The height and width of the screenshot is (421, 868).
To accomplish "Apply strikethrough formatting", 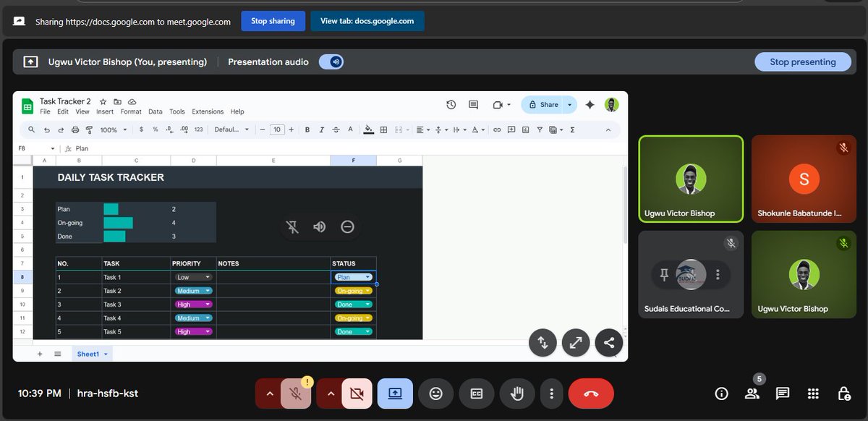I will coord(335,129).
